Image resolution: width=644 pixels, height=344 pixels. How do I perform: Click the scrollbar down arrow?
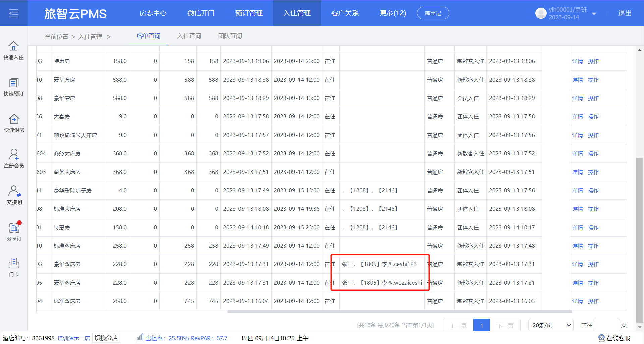click(x=640, y=327)
